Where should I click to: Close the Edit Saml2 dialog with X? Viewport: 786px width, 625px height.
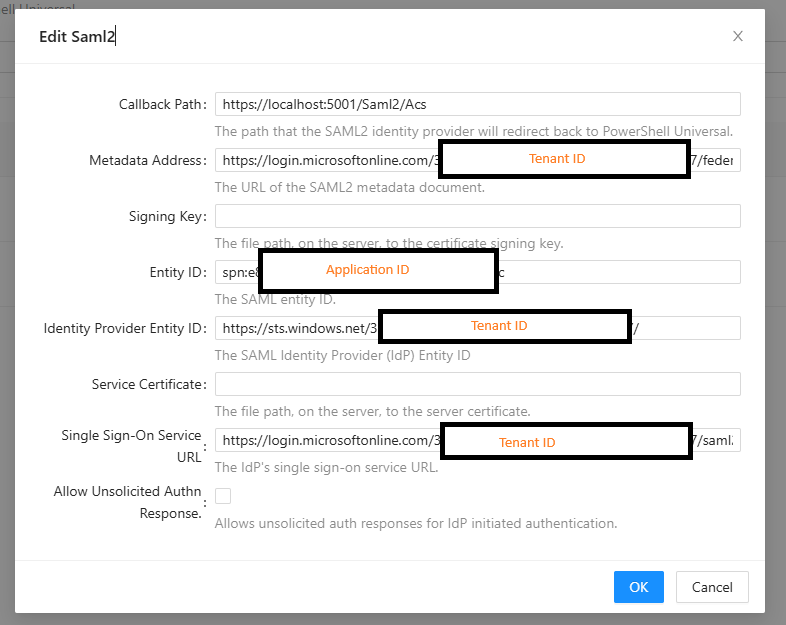(738, 36)
